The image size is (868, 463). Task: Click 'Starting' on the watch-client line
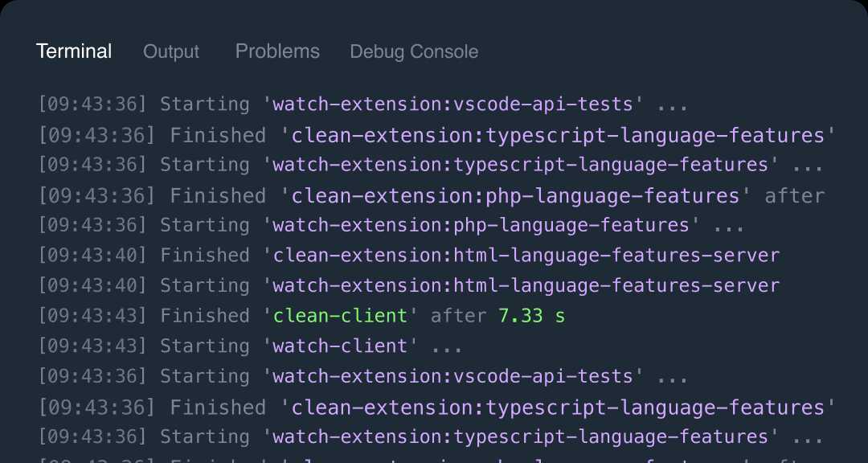[x=205, y=346]
